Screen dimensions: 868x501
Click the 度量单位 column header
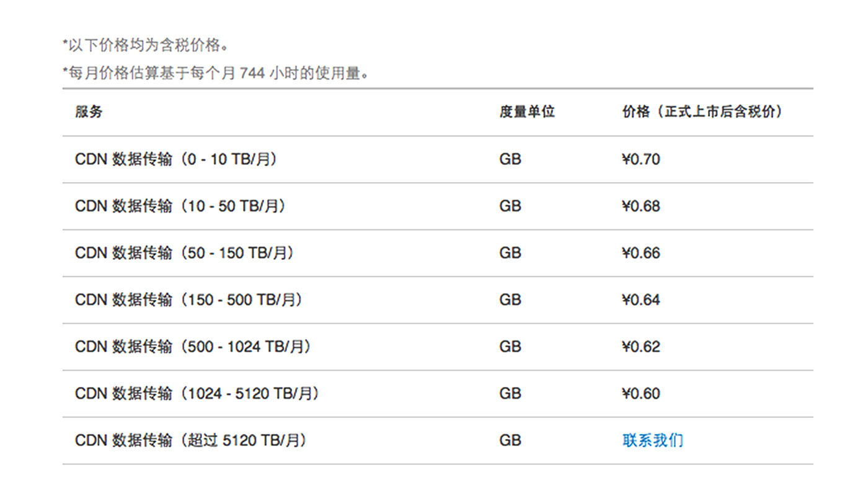click(x=526, y=112)
